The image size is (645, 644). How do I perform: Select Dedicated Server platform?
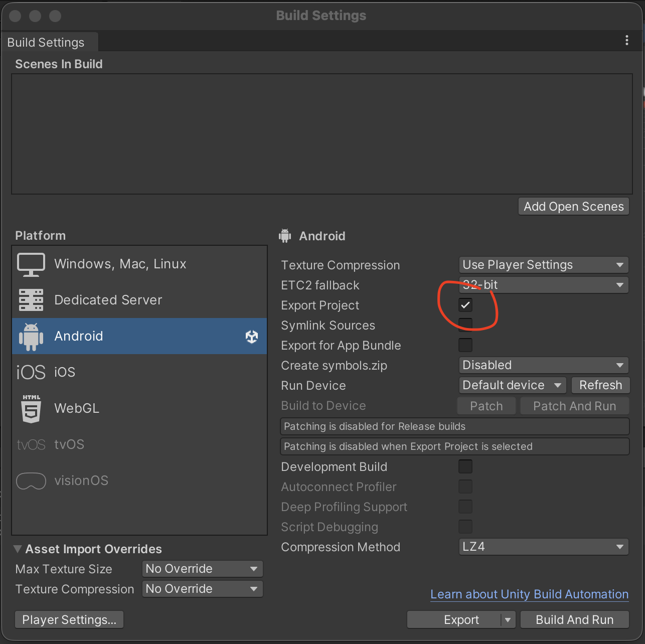(x=139, y=300)
